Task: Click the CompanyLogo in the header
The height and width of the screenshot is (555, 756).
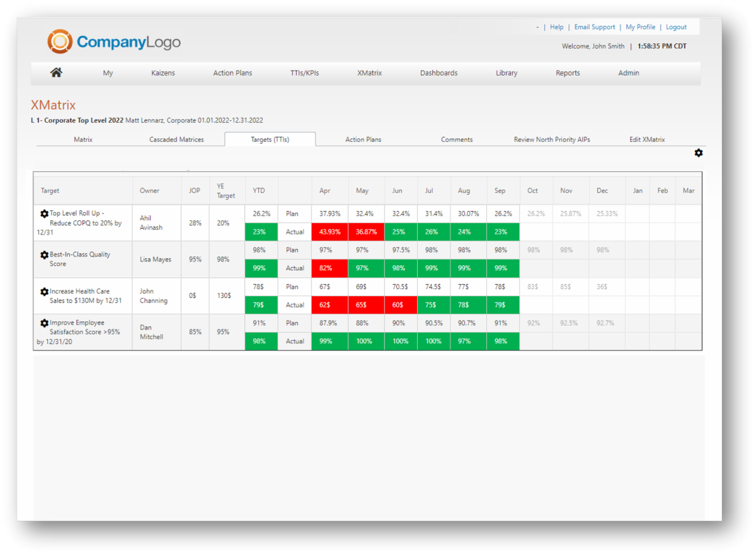Action: tap(113, 41)
